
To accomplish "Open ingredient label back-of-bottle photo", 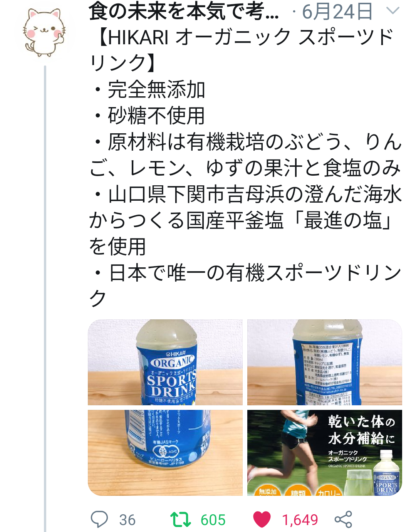I will (325, 362).
